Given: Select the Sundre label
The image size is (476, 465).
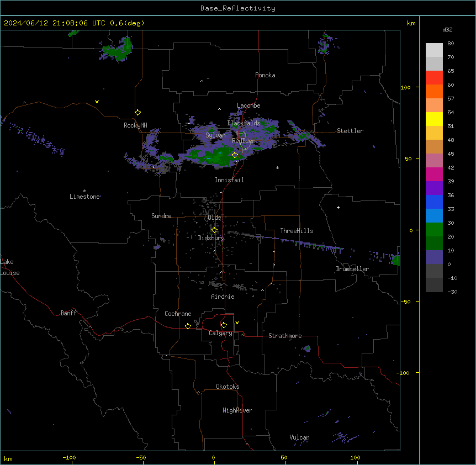Looking at the screenshot, I should click(x=161, y=216).
